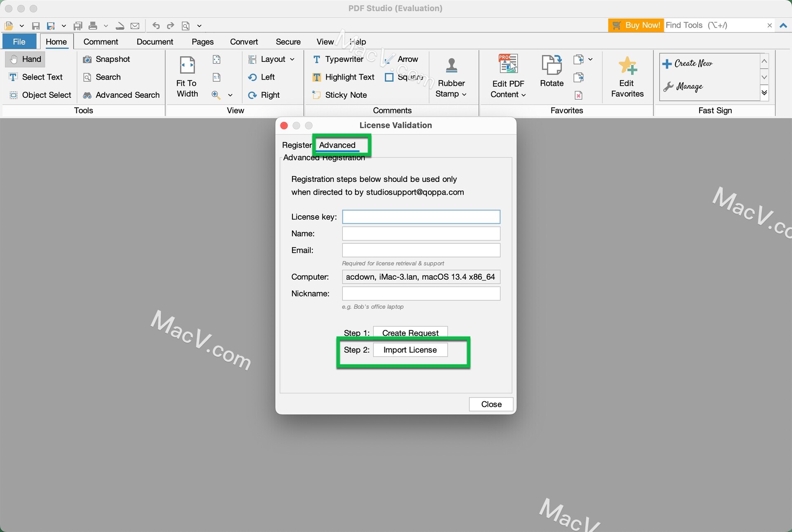Image resolution: width=792 pixels, height=532 pixels.
Task: Click the Find Tools search box
Action: 714,25
